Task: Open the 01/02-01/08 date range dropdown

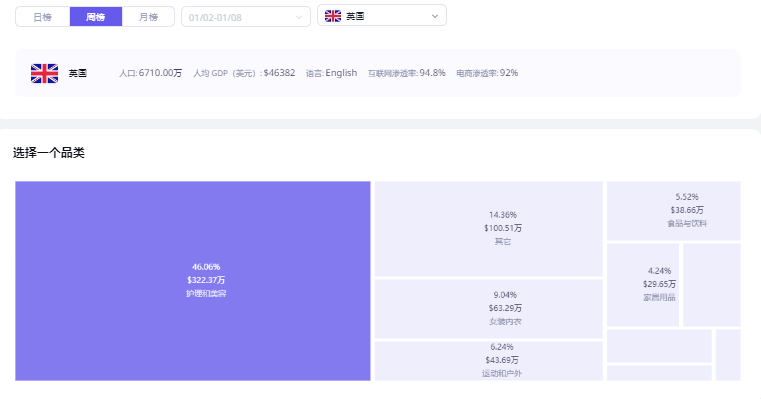Action: 246,17
